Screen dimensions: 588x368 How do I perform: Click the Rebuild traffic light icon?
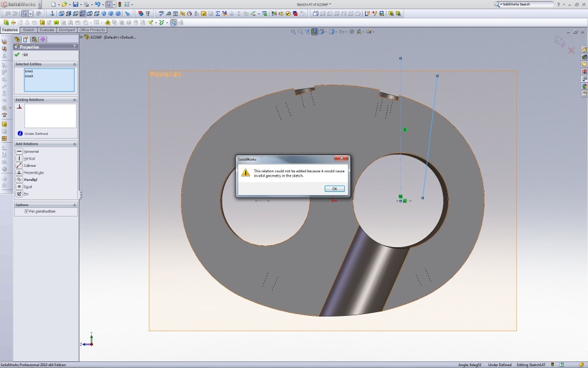tap(119, 4)
